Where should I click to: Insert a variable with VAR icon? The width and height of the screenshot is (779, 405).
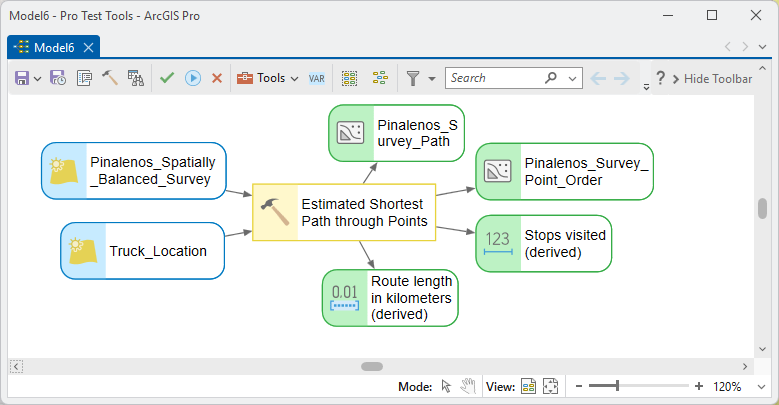(x=316, y=79)
